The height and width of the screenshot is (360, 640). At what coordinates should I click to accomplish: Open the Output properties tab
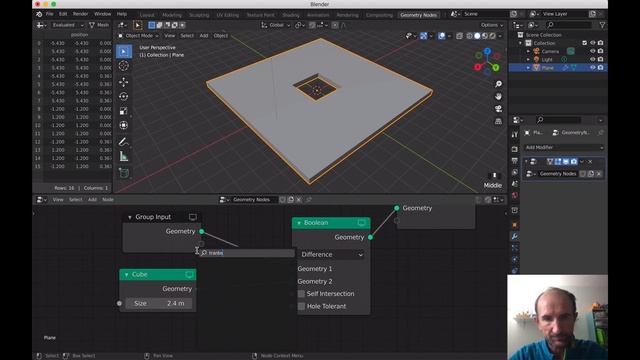[x=515, y=161]
